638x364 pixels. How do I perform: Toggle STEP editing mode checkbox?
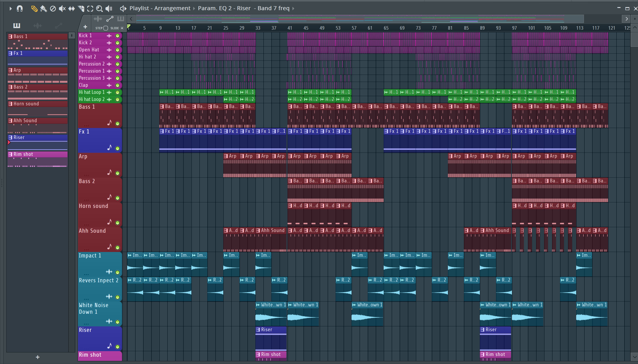105,28
